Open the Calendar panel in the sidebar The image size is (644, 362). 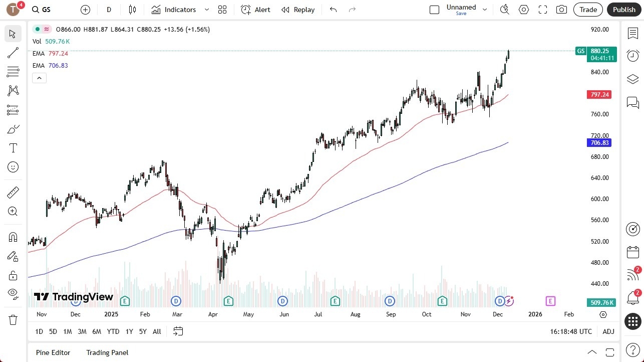[632, 252]
